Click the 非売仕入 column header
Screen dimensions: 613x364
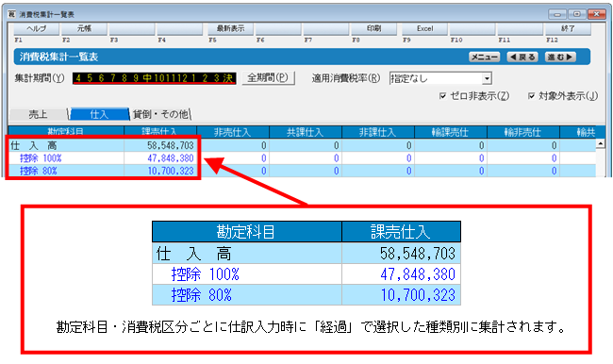tap(233, 132)
